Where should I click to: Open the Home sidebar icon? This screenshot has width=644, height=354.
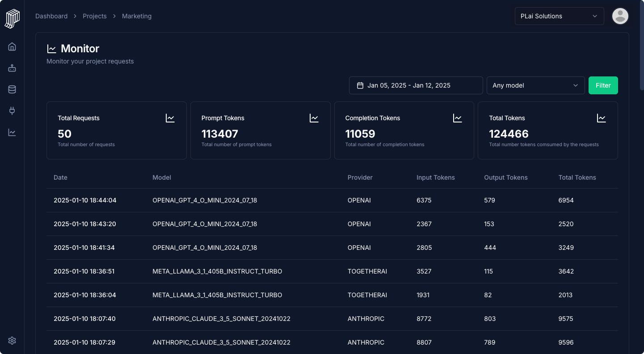[12, 46]
